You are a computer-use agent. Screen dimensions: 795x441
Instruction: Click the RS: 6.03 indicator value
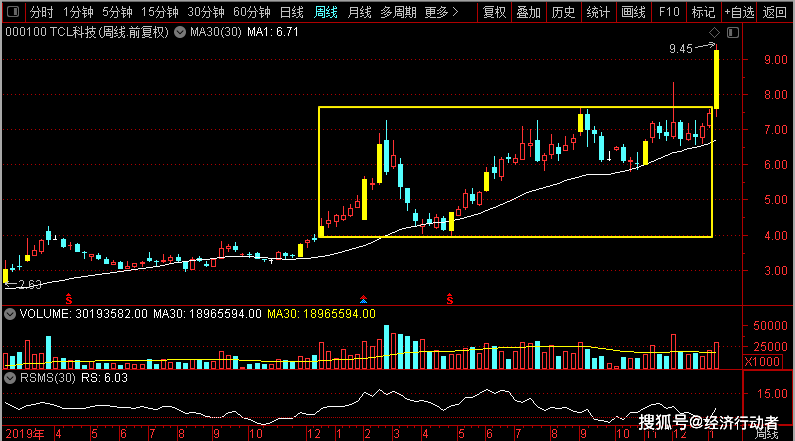coord(104,378)
